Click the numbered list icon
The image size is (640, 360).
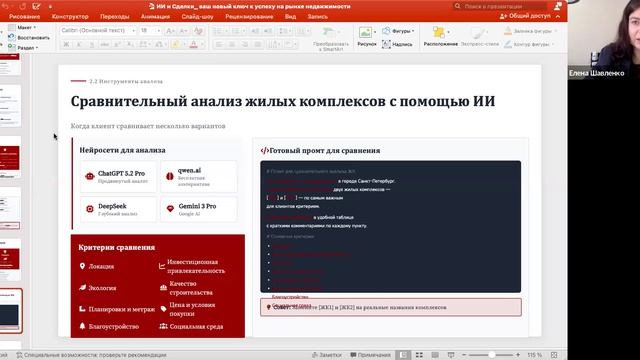pyautogui.click(x=237, y=31)
